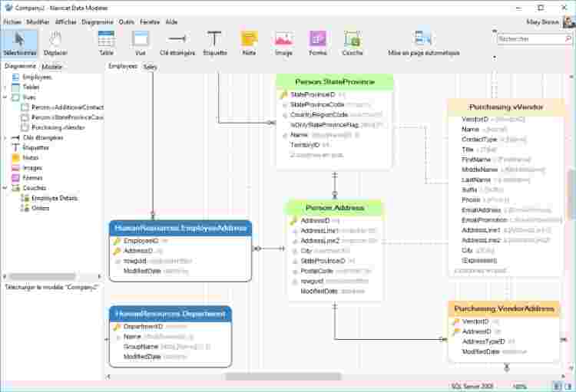Click the Person.StateProvince table header
Viewport: 576px width, 392px height.
pyautogui.click(x=335, y=82)
